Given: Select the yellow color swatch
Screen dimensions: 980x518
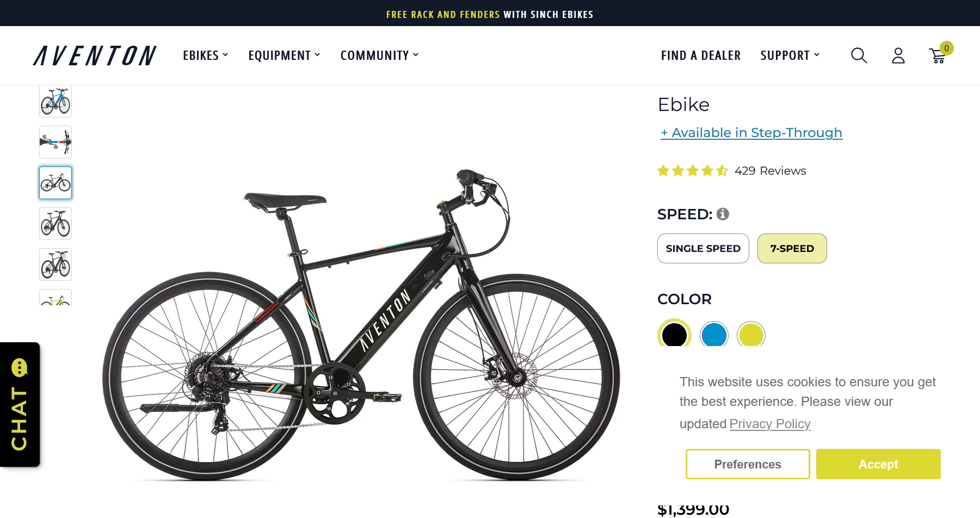Looking at the screenshot, I should (x=751, y=335).
